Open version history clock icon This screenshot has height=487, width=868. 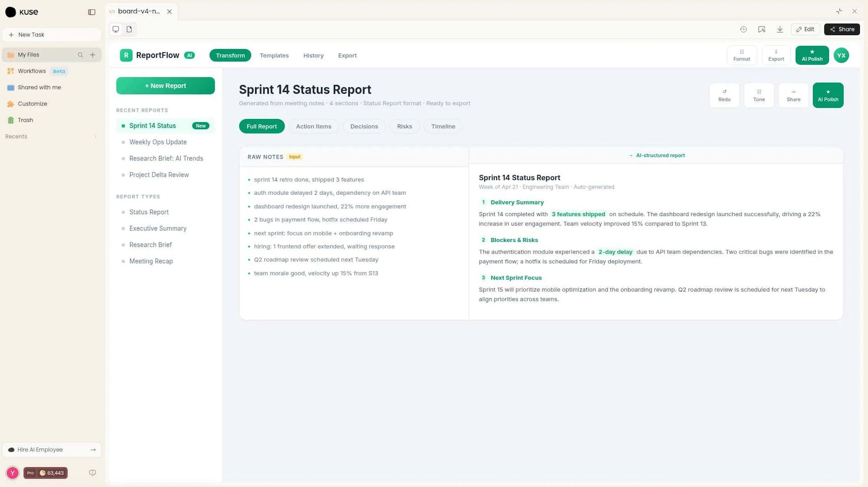[743, 29]
